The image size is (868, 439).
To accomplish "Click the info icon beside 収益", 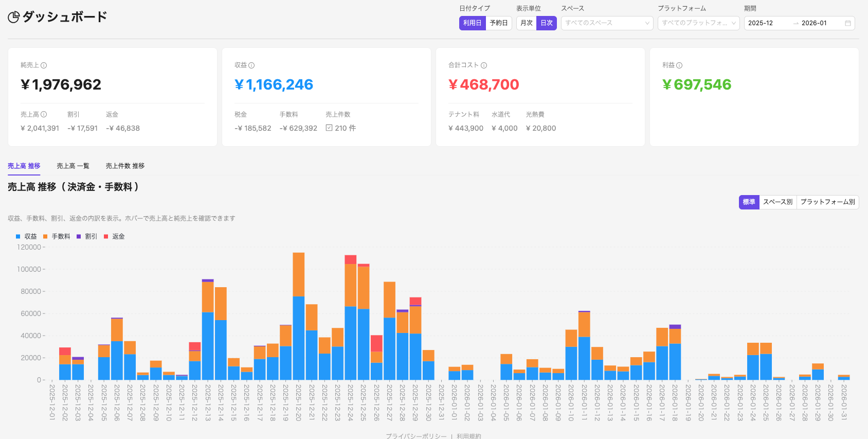I will pyautogui.click(x=251, y=65).
